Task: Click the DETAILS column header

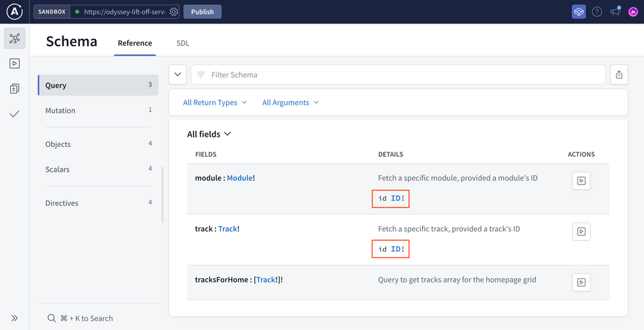Action: point(390,154)
